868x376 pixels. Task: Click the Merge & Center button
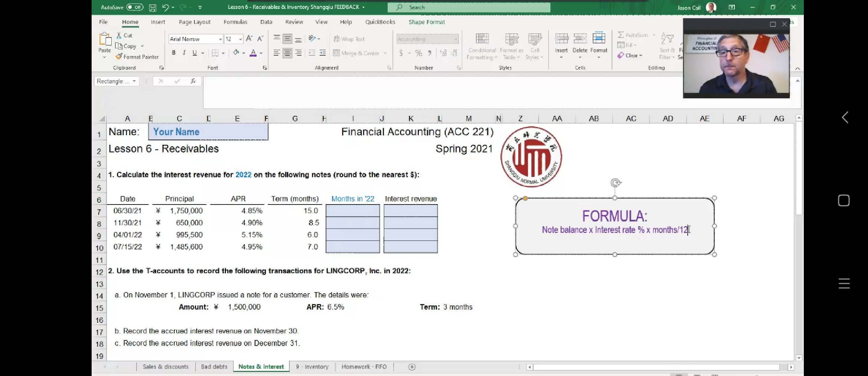(356, 53)
